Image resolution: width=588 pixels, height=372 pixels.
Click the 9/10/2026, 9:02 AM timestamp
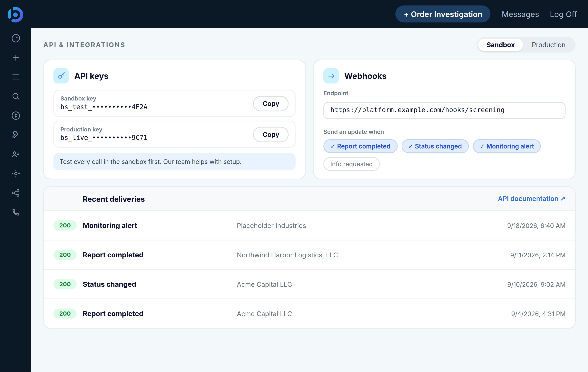536,284
